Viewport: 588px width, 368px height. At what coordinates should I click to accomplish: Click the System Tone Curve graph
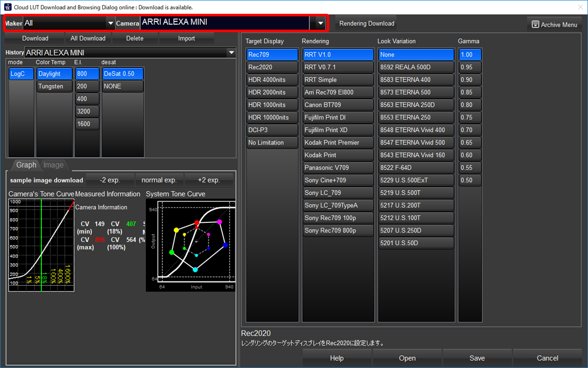click(190, 245)
